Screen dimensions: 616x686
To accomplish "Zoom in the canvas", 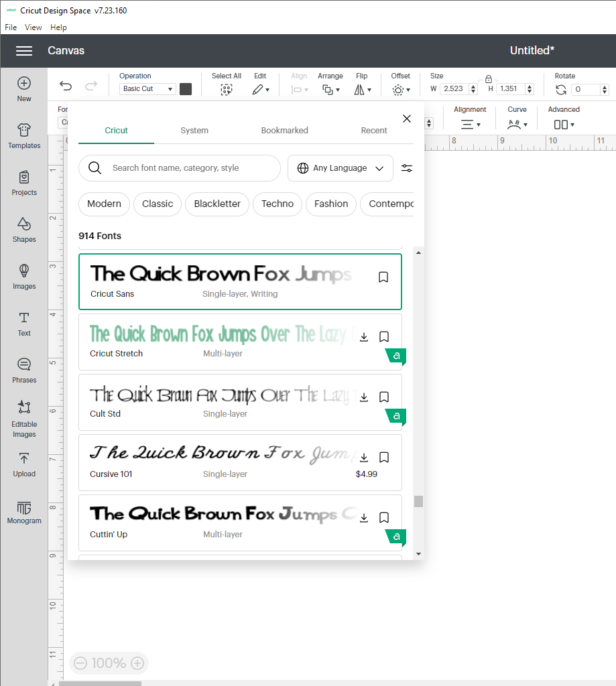I will (x=137, y=663).
